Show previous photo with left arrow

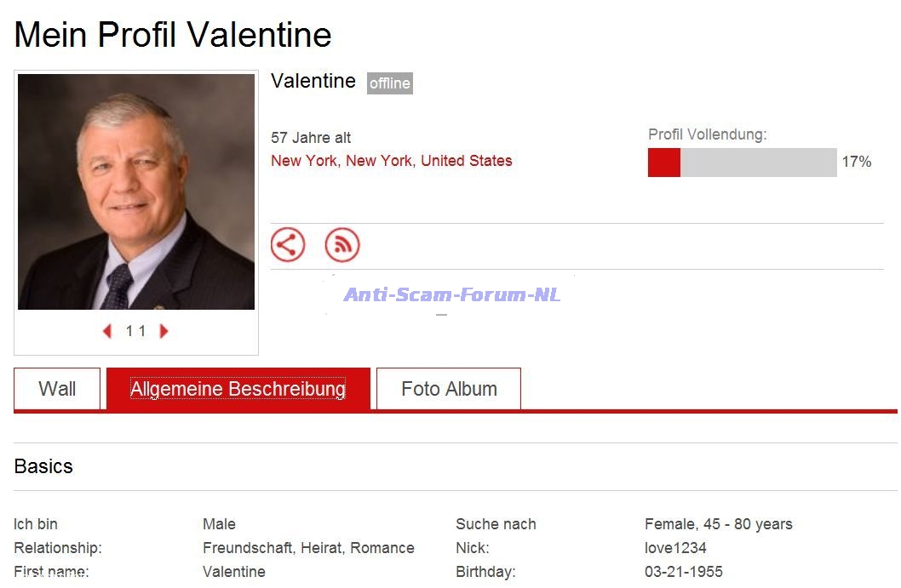[x=107, y=331]
